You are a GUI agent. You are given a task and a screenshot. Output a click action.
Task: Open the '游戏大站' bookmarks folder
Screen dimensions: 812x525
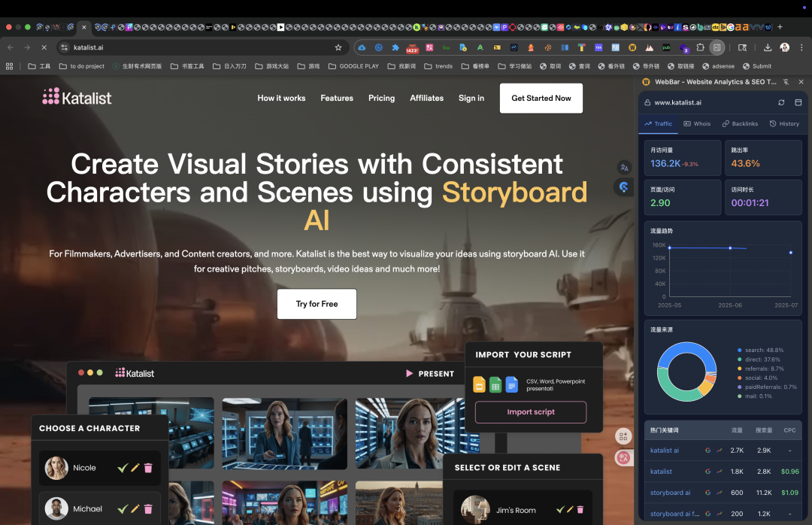tap(272, 66)
